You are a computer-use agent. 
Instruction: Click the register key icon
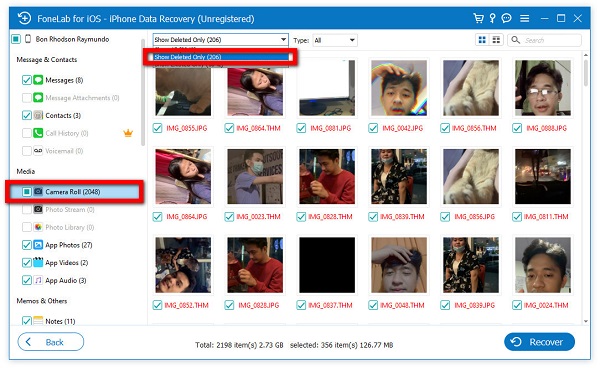[x=492, y=18]
